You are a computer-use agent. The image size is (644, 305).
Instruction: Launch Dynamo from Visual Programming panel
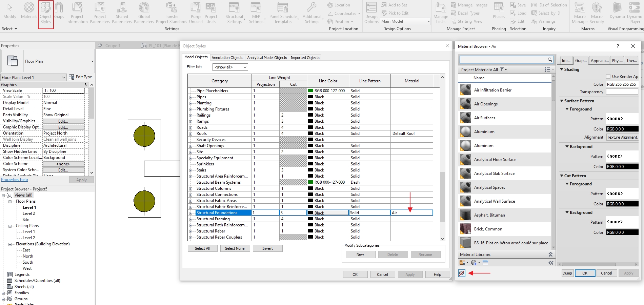(x=617, y=12)
